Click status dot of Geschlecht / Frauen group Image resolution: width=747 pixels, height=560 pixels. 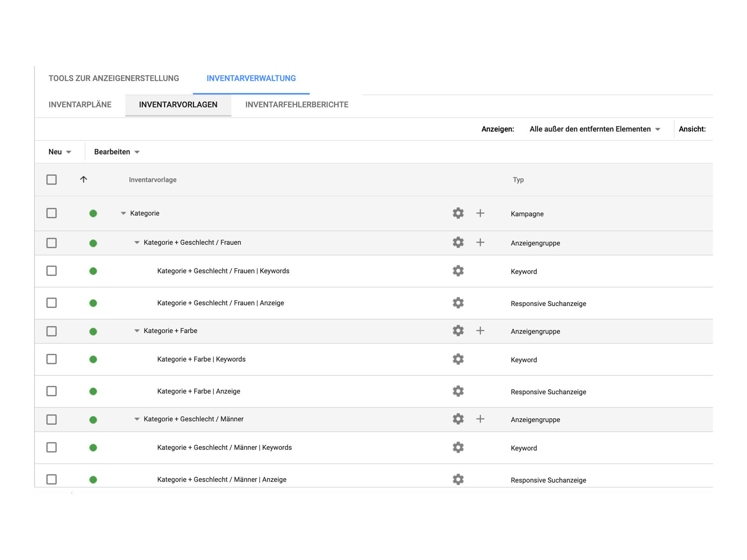tap(93, 243)
